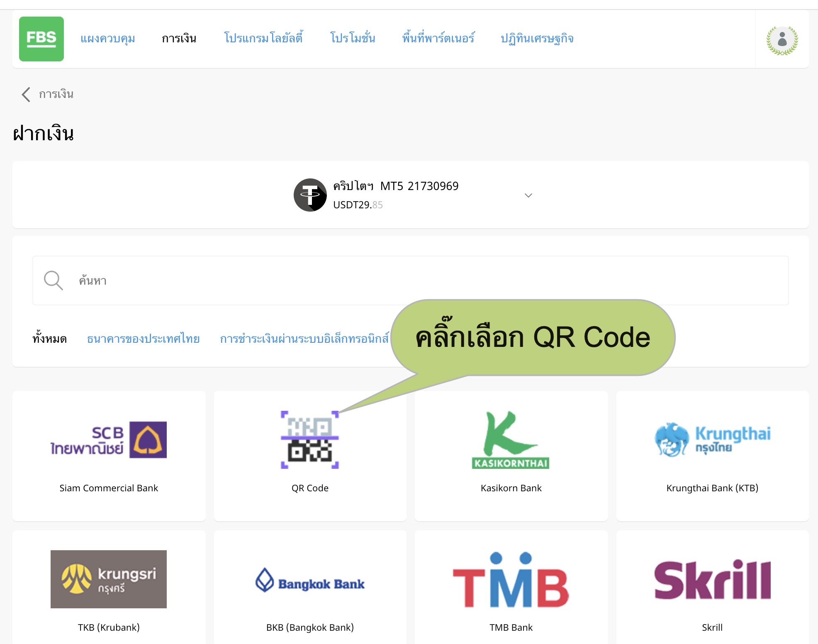Image resolution: width=818 pixels, height=644 pixels.
Task: Expand the MT5 21730969 account dropdown
Action: pos(528,195)
